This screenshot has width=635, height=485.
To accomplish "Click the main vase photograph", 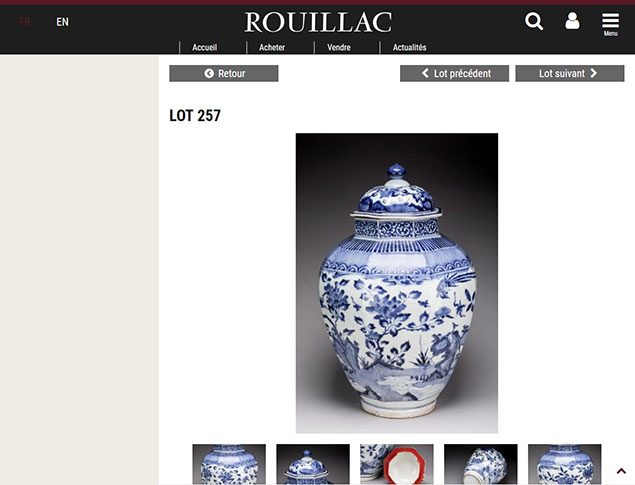I will coord(397,283).
